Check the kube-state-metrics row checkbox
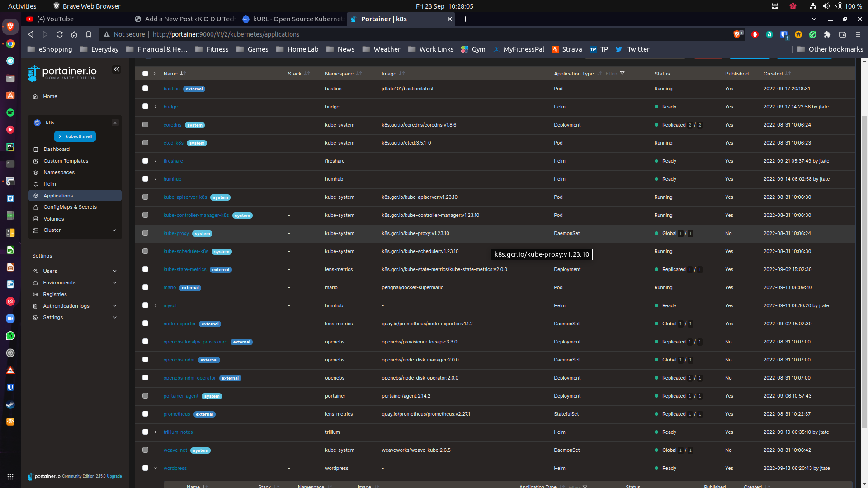The width and height of the screenshot is (868, 488). (x=145, y=269)
